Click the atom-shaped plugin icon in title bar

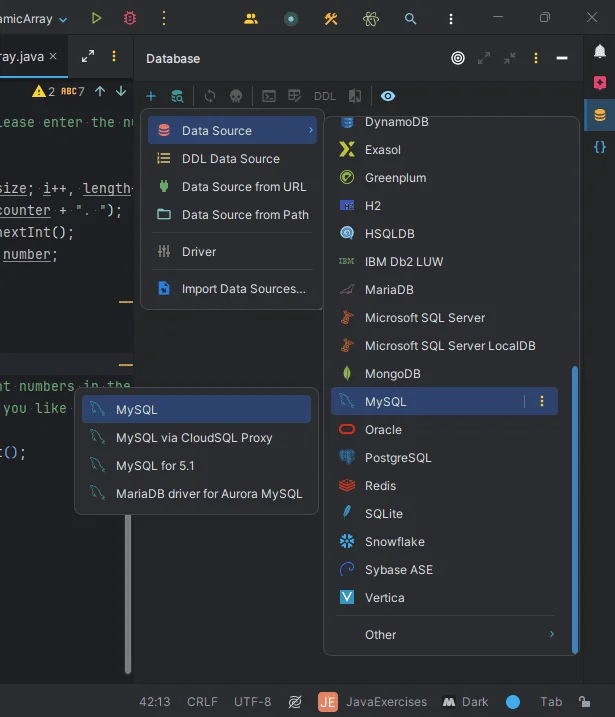(x=371, y=19)
